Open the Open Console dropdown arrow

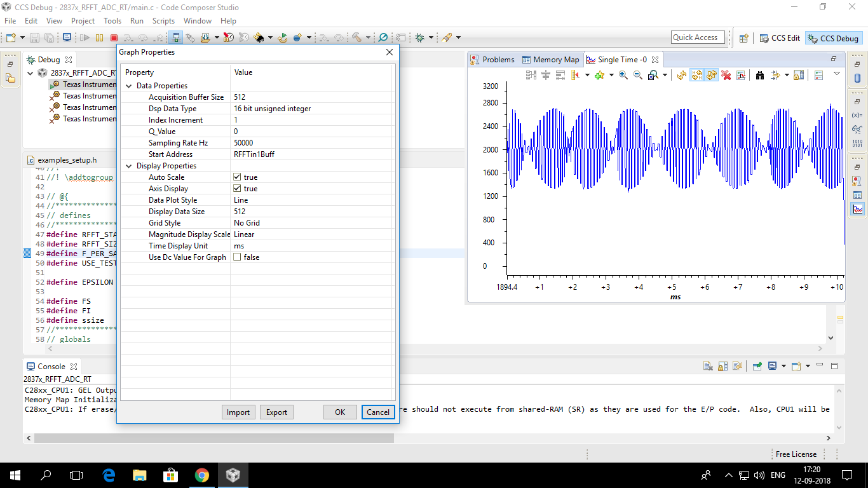point(808,366)
